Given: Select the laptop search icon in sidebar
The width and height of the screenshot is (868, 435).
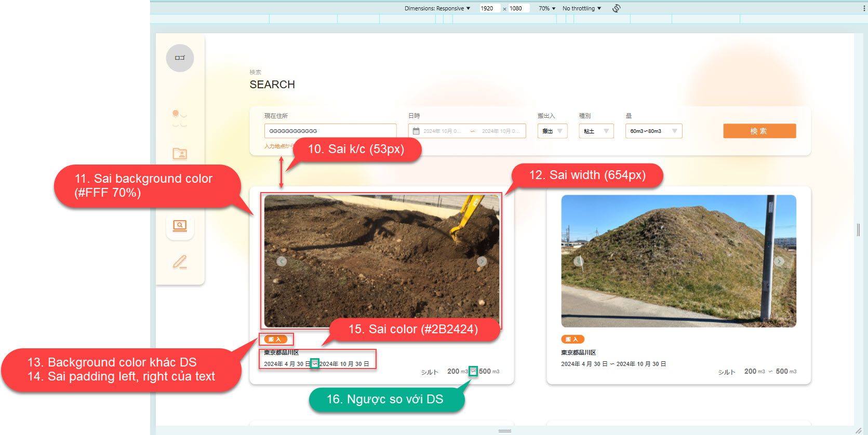Looking at the screenshot, I should coord(180,226).
